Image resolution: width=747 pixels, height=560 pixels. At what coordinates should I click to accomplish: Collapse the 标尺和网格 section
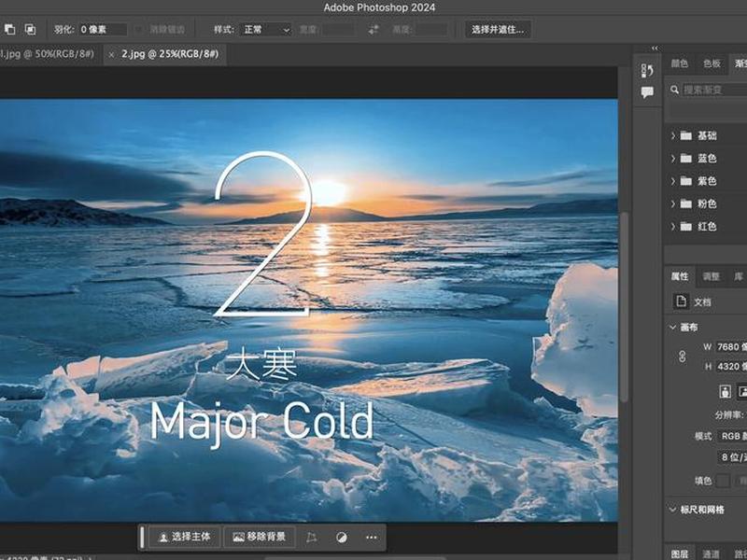point(672,510)
